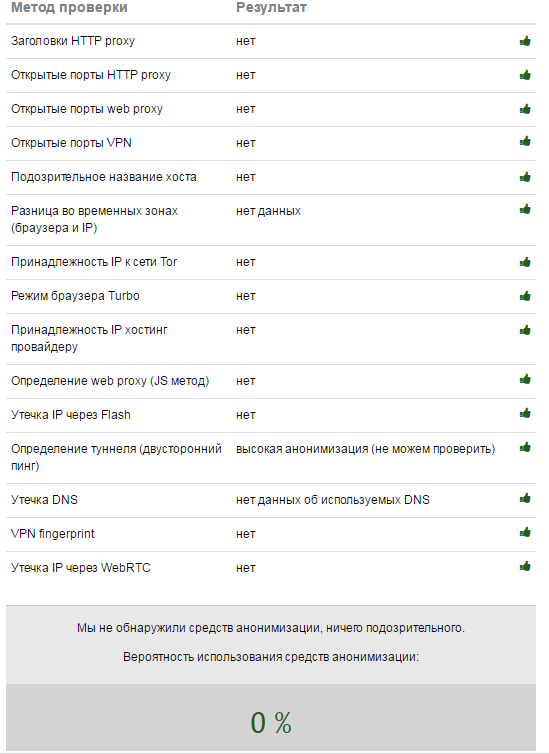Click the Результат column header
The image size is (549, 754).
click(271, 8)
